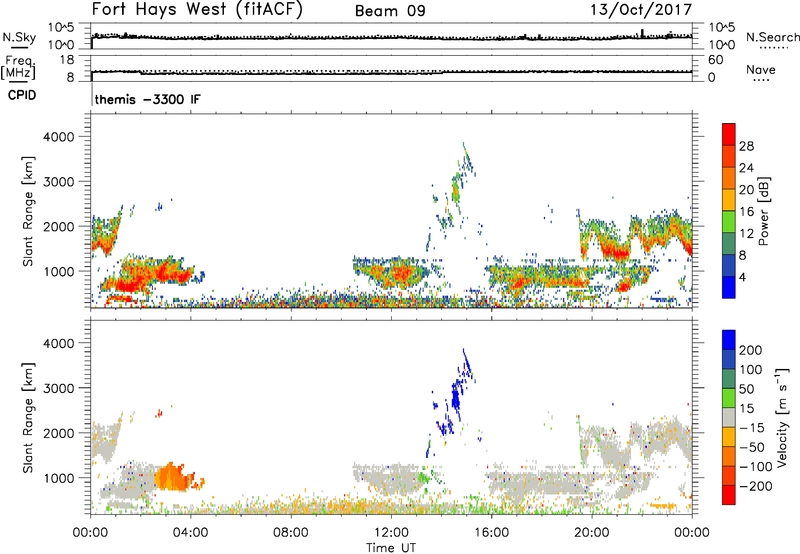
Task: Click the '12:00' time axis tick
Action: [391, 533]
